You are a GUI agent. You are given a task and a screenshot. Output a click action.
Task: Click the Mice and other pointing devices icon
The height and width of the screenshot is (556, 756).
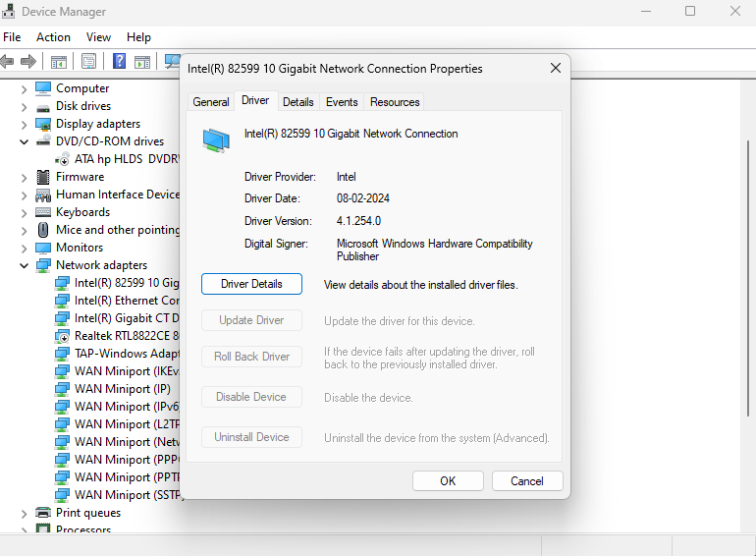point(43,230)
